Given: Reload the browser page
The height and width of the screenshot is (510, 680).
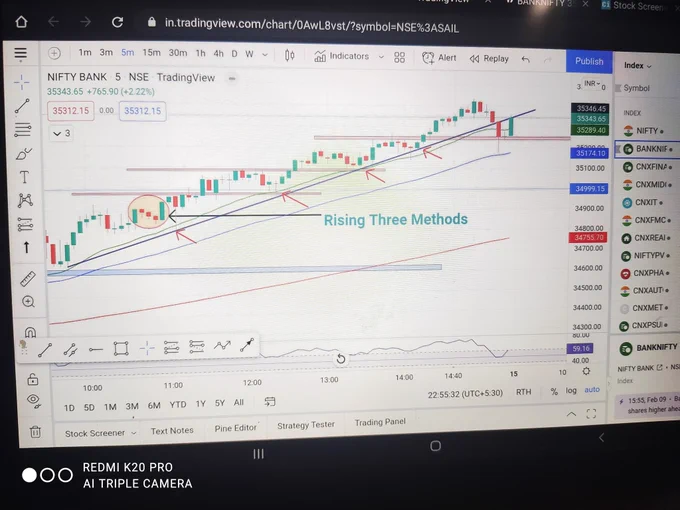Looking at the screenshot, I should [x=118, y=22].
